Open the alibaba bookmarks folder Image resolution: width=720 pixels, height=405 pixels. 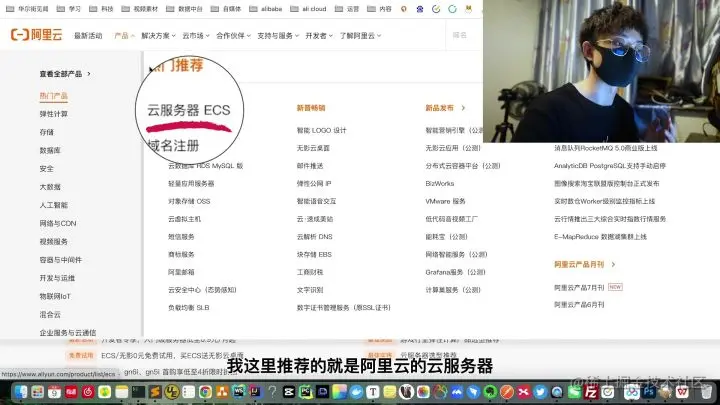coord(265,9)
